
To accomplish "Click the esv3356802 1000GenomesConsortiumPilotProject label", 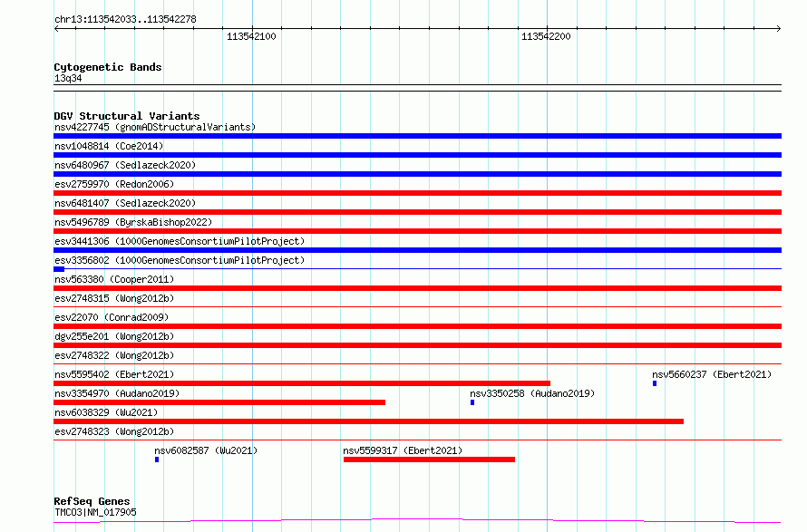I will click(x=180, y=260).
